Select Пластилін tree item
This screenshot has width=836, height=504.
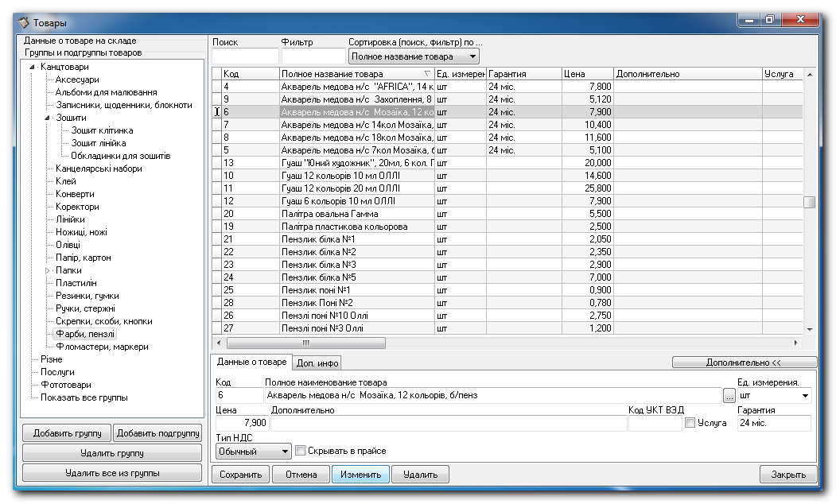pos(76,284)
